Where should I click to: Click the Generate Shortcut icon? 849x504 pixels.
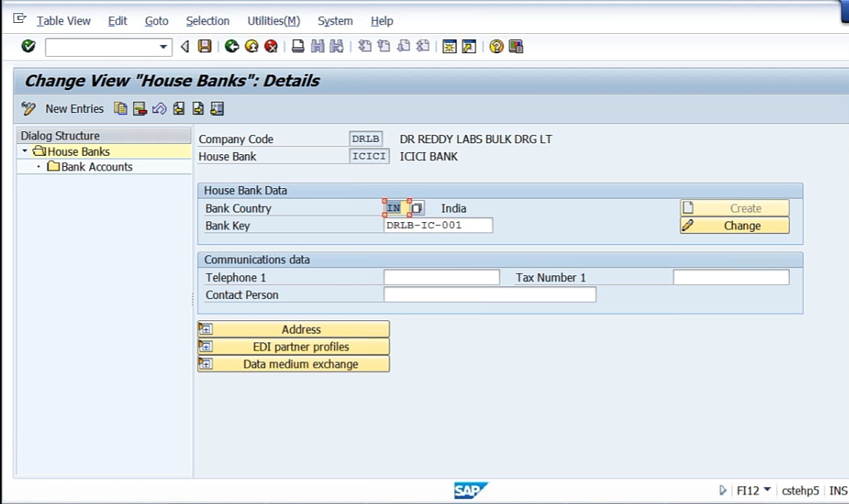click(x=469, y=46)
